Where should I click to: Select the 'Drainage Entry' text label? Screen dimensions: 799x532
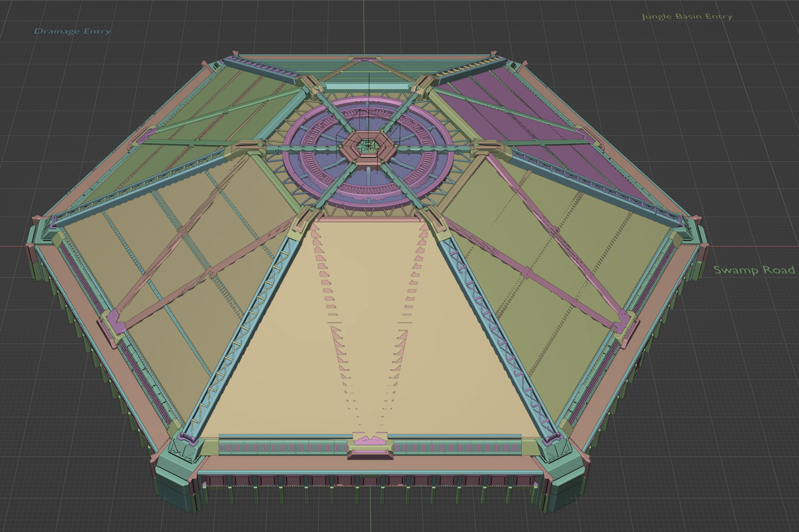click(x=72, y=31)
